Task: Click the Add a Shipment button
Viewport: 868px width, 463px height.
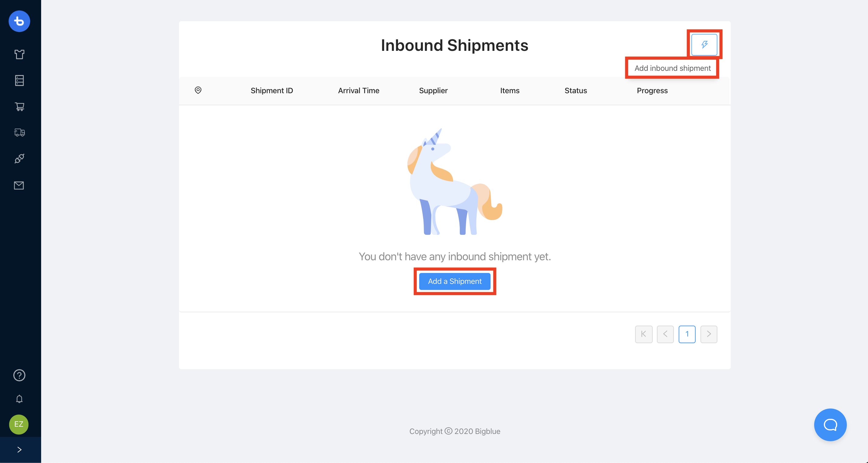Action: coord(455,281)
